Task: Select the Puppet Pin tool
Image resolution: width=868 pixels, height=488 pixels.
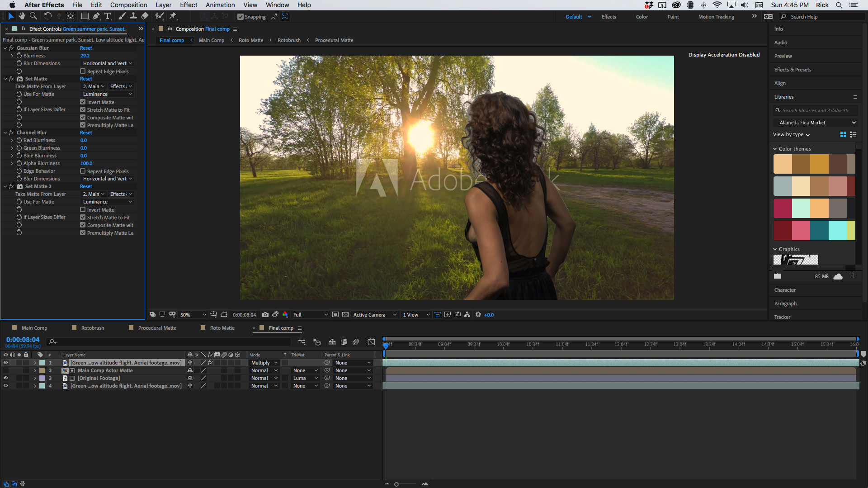Action: tap(173, 16)
